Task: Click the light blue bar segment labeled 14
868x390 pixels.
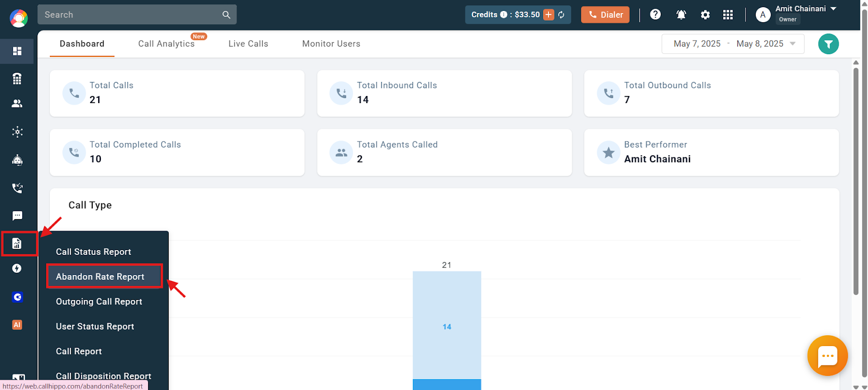Action: (x=447, y=325)
